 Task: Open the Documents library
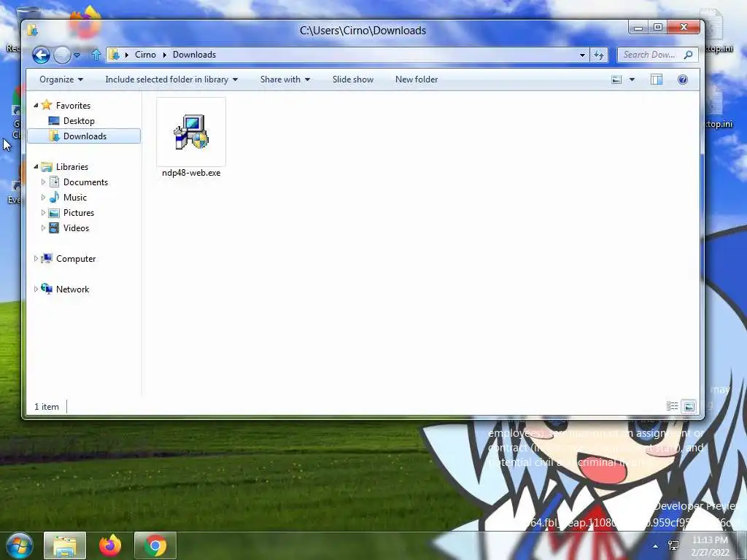[x=85, y=182]
